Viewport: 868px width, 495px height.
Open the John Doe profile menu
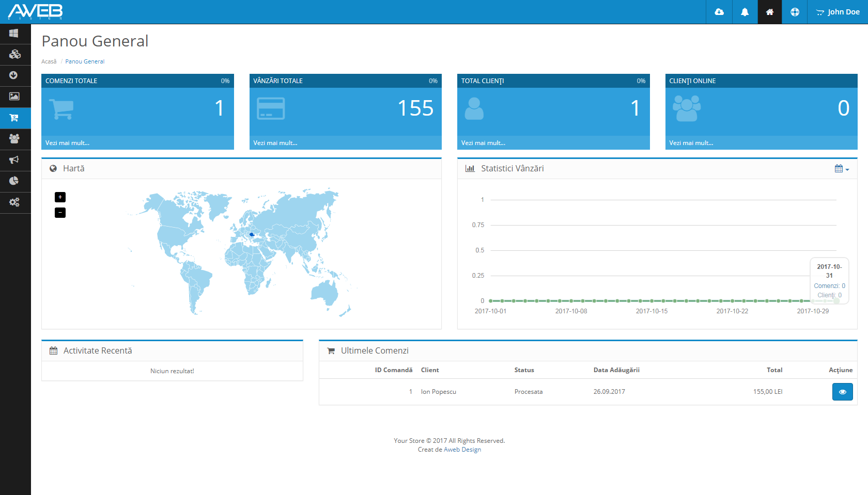[x=836, y=11]
